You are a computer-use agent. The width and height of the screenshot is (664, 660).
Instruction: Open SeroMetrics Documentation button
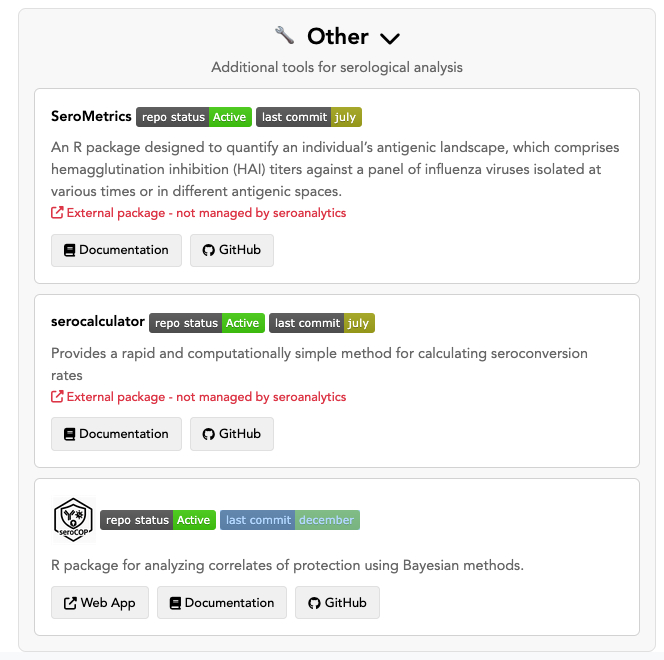116,250
